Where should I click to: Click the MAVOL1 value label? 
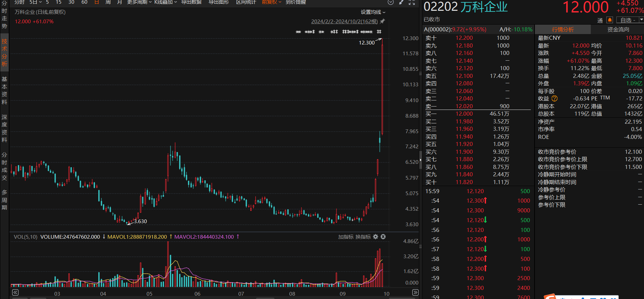pos(137,237)
